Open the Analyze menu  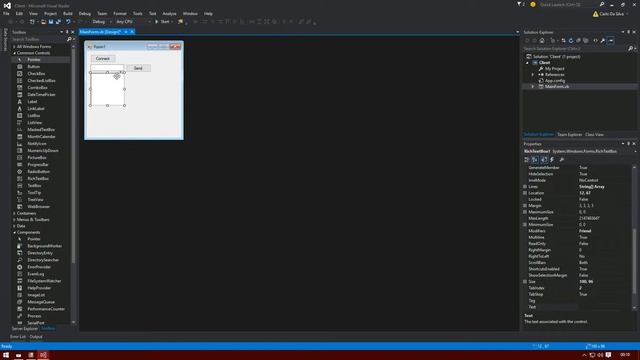pyautogui.click(x=169, y=13)
